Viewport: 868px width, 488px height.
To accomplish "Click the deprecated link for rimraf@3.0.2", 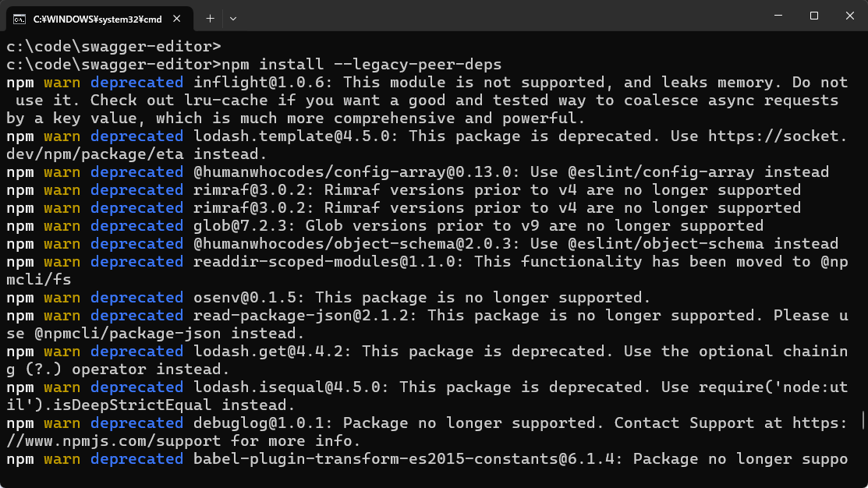I will point(136,189).
